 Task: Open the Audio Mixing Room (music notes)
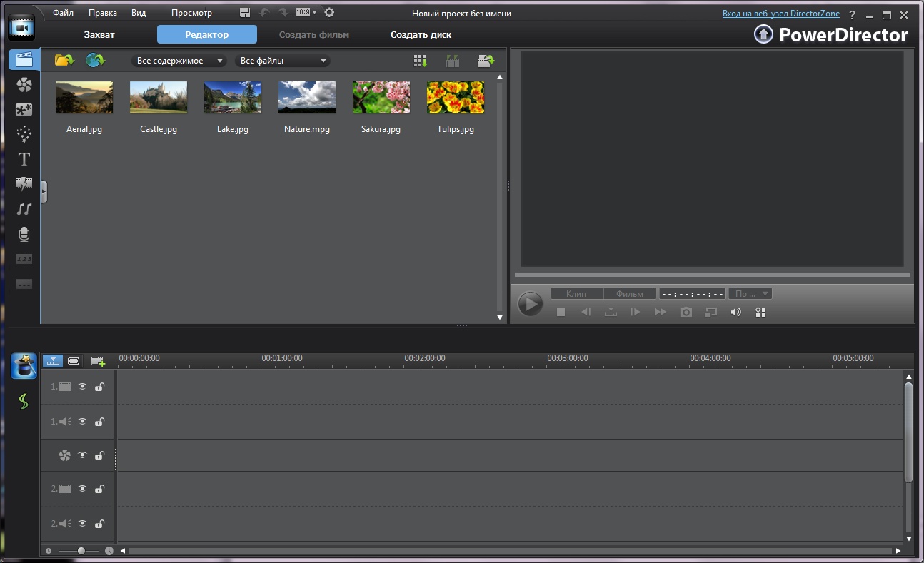24,209
